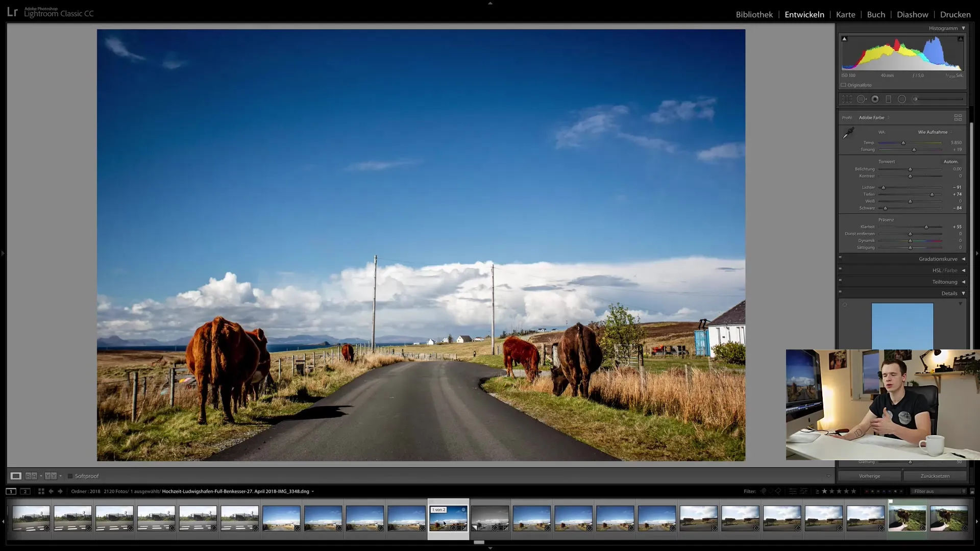Select the last hand-and-cow filmstrip thumbnail

pos(949,518)
